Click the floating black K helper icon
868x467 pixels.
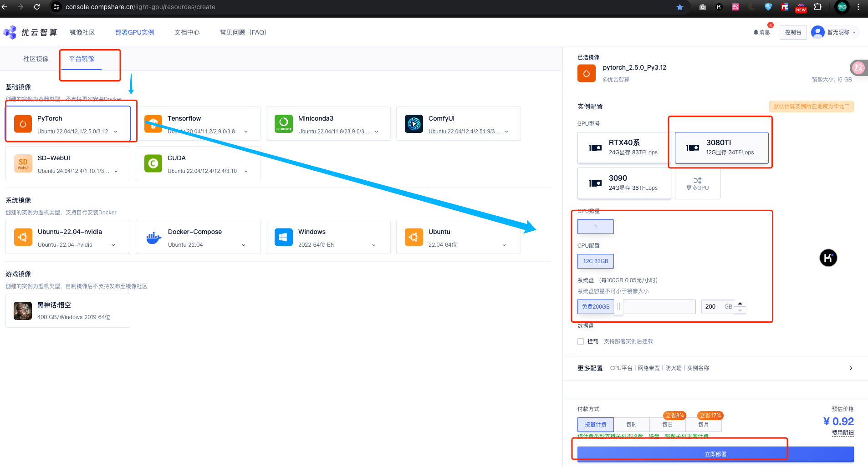pos(828,258)
